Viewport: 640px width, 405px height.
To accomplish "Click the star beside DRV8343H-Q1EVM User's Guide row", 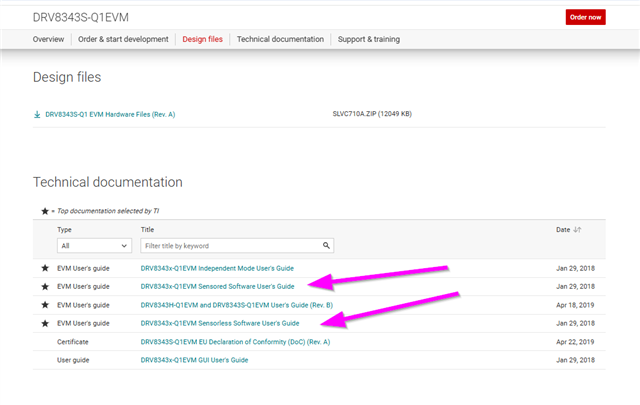I will [x=45, y=305].
